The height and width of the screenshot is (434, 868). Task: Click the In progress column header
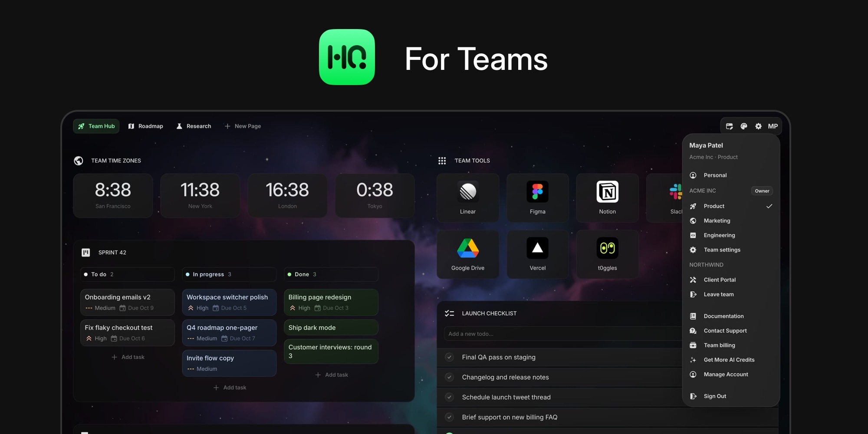tap(229, 274)
